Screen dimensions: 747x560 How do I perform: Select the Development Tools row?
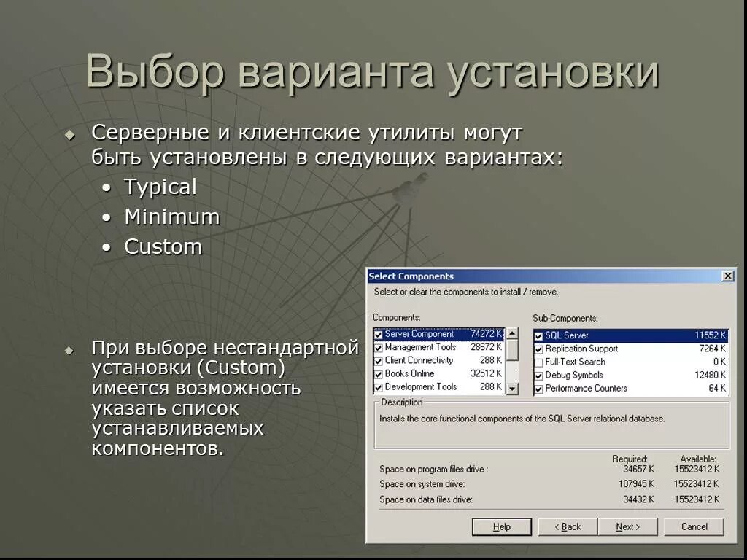439,387
